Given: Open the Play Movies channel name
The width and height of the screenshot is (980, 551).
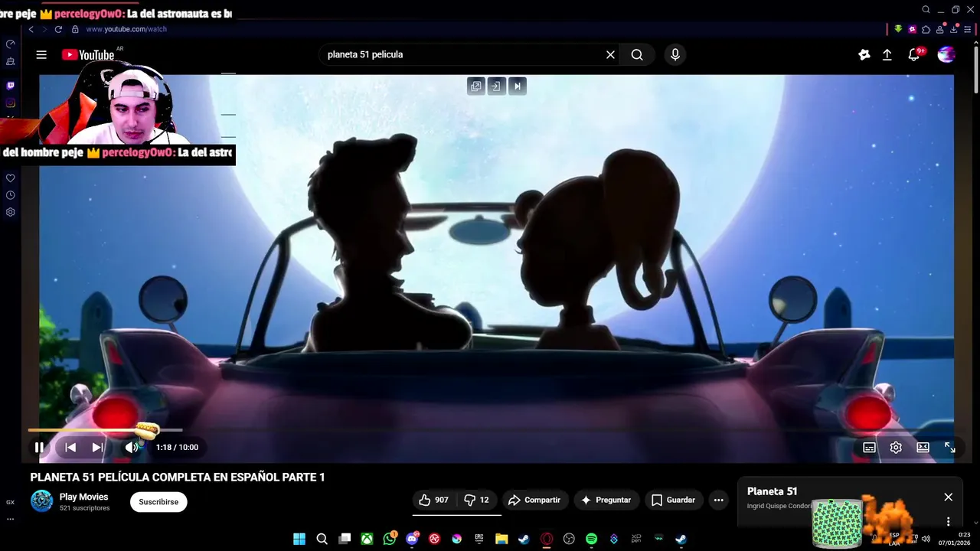Looking at the screenshot, I should pos(83,497).
